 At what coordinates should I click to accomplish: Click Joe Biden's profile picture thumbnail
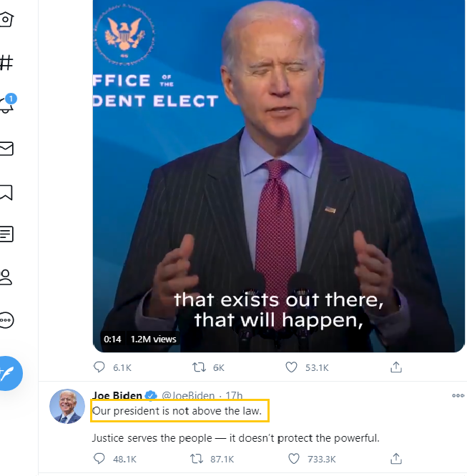coord(67,407)
